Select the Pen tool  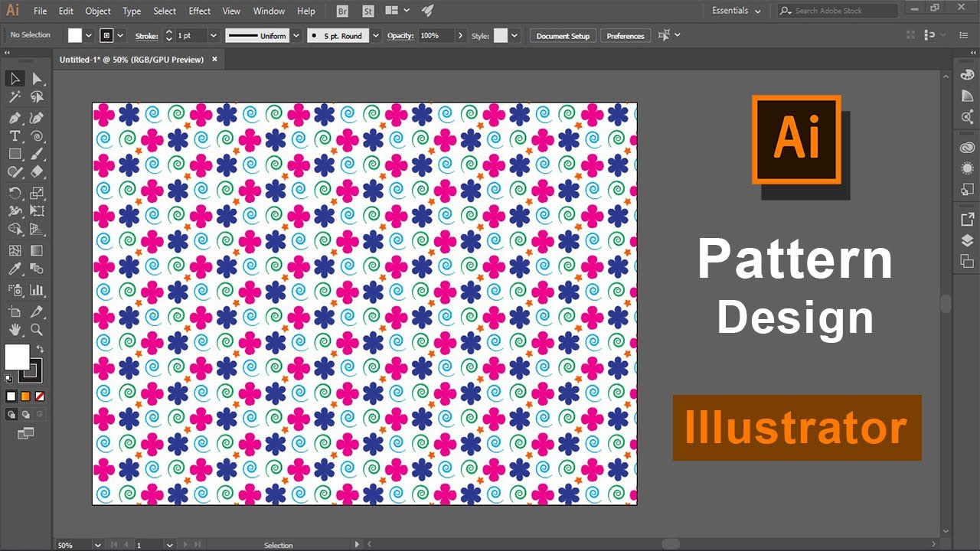[x=15, y=118]
